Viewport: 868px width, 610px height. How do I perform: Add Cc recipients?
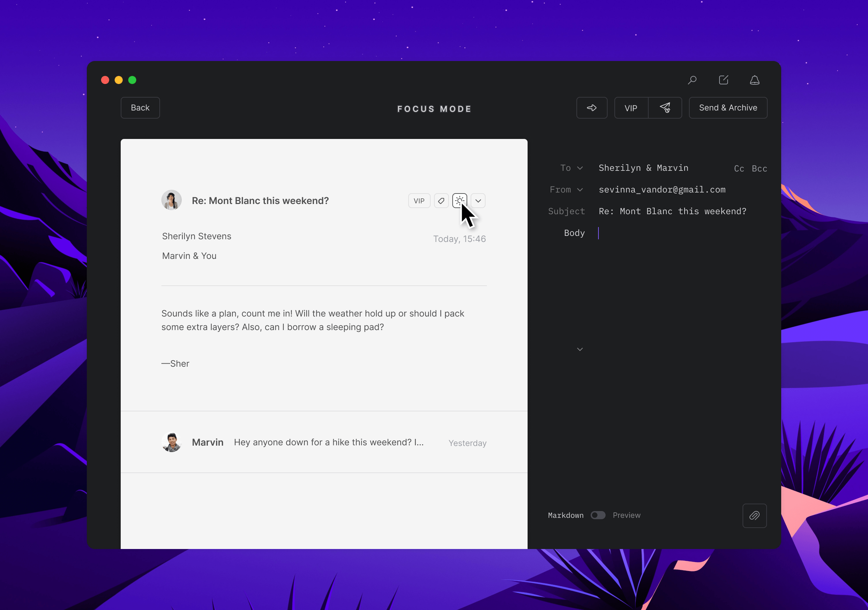(x=739, y=168)
